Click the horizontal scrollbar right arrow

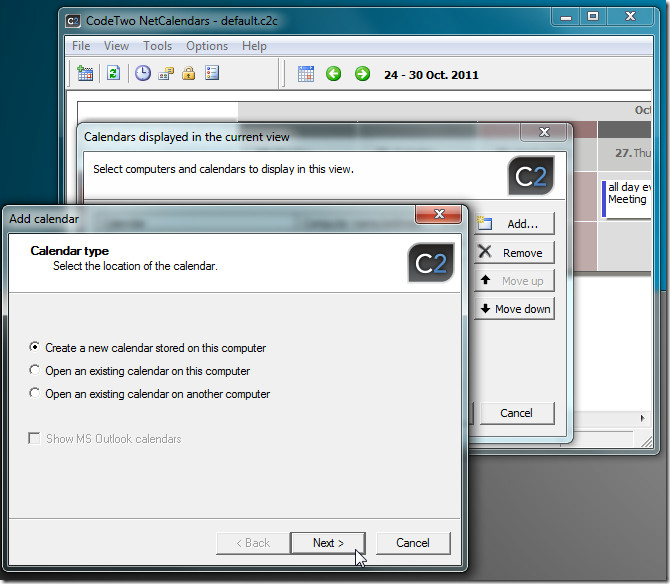pos(643,418)
